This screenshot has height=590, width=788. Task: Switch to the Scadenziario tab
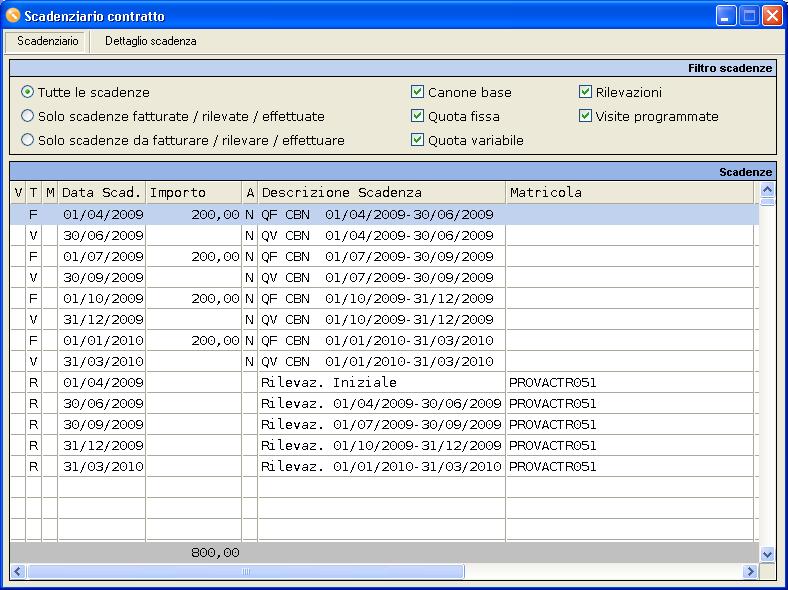coord(48,41)
